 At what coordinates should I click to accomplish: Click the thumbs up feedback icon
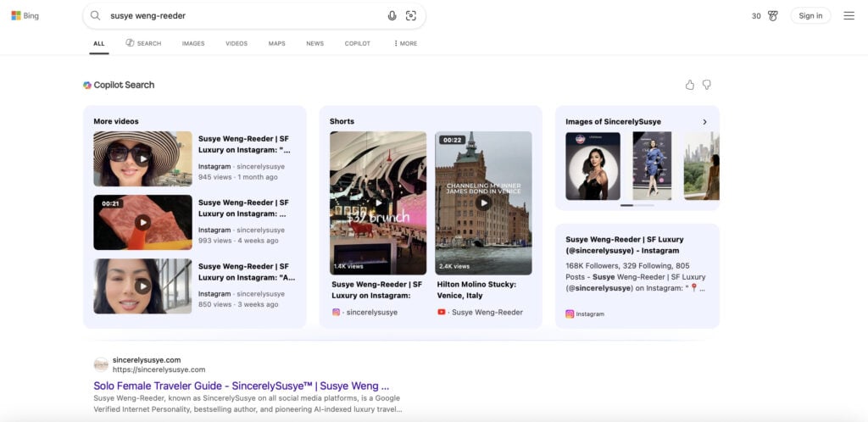coord(689,85)
